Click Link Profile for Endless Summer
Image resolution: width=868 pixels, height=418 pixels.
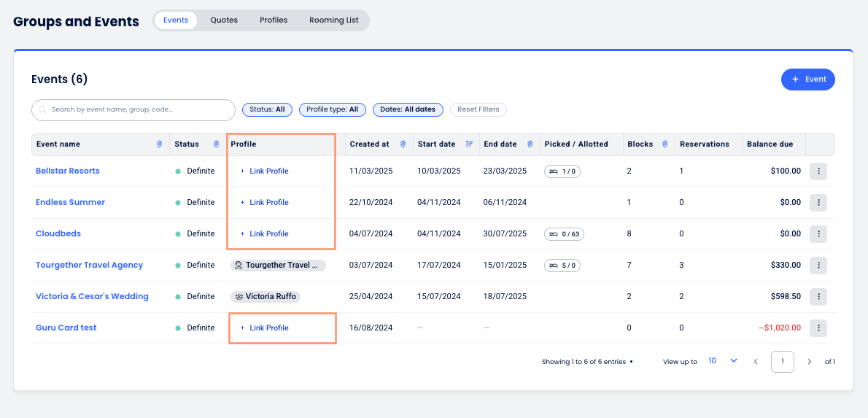click(268, 203)
